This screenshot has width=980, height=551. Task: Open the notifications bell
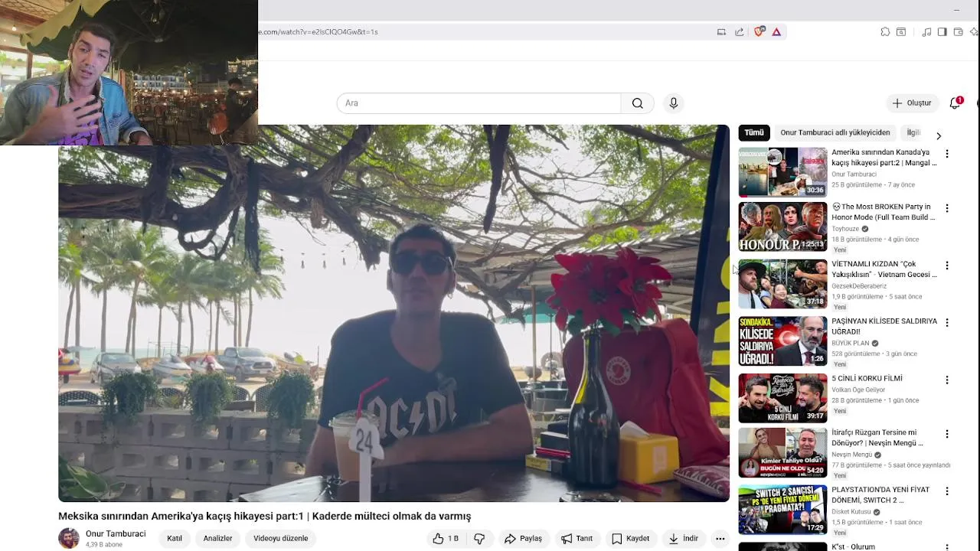955,103
